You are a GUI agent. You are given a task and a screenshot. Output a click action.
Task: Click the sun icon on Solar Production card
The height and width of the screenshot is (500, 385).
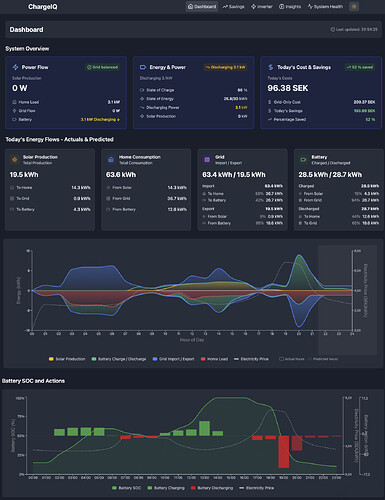pos(15,160)
